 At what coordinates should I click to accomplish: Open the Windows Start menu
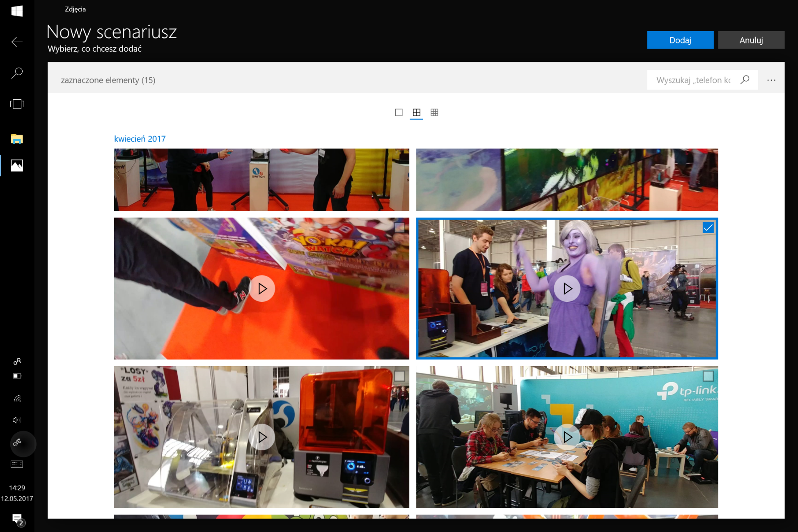(x=17, y=11)
